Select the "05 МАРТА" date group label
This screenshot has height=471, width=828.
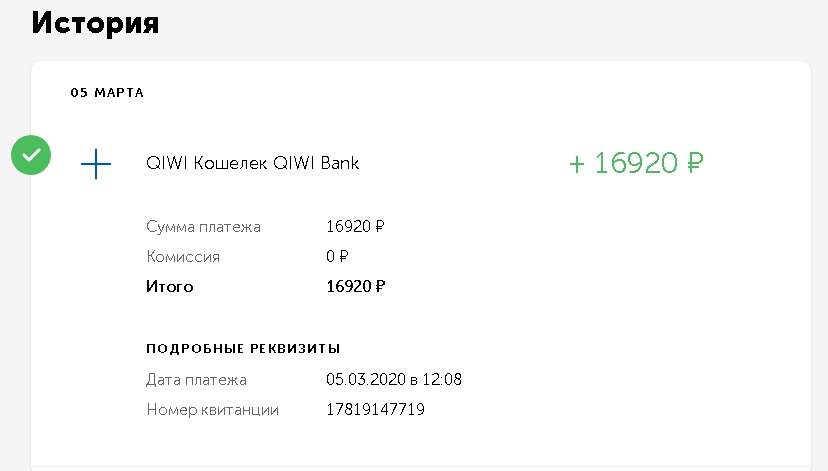click(107, 93)
